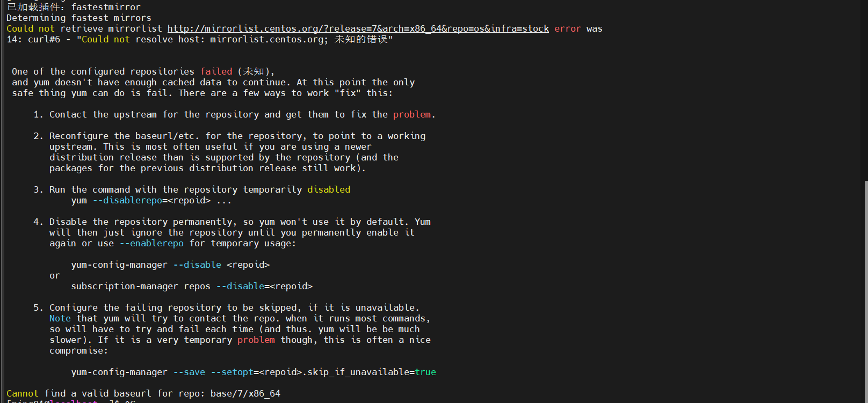Screen dimensions: 868x403
Task: Click "Determining fastest mirrors" line
Action: [79, 18]
